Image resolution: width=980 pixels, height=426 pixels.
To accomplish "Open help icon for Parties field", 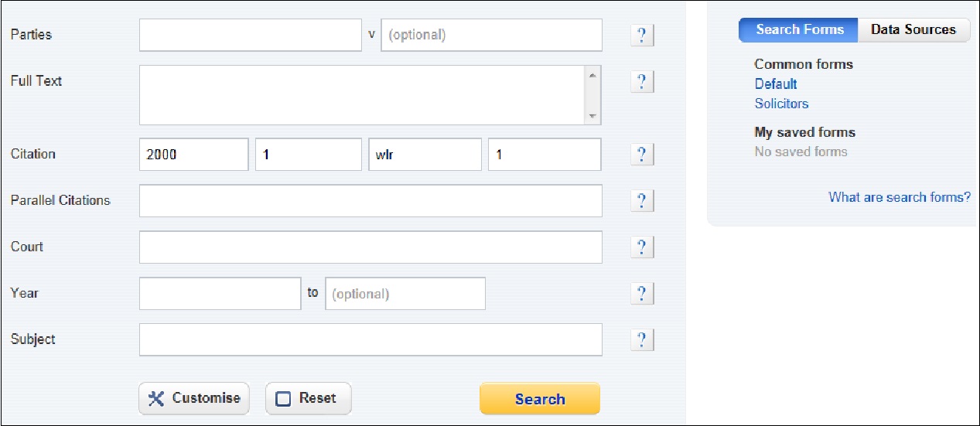I will tap(642, 36).
